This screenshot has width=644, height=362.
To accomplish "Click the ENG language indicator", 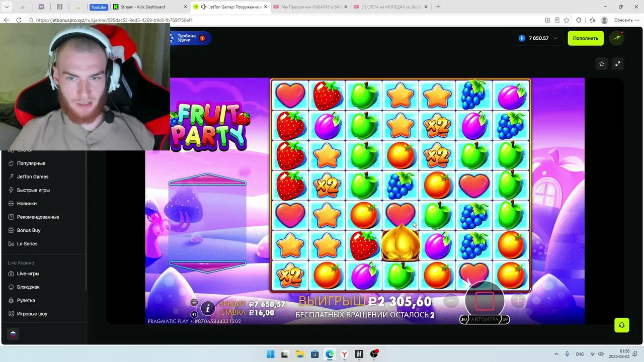I will coord(580,354).
